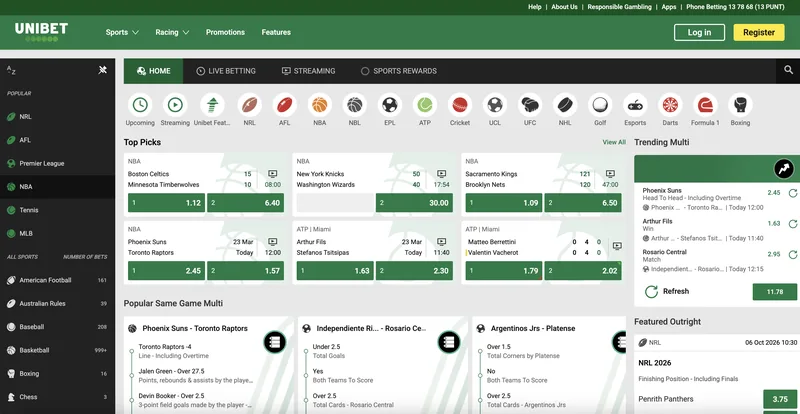Open Unibet Features arrow icon
This screenshot has height=414, width=800.
[212, 105]
